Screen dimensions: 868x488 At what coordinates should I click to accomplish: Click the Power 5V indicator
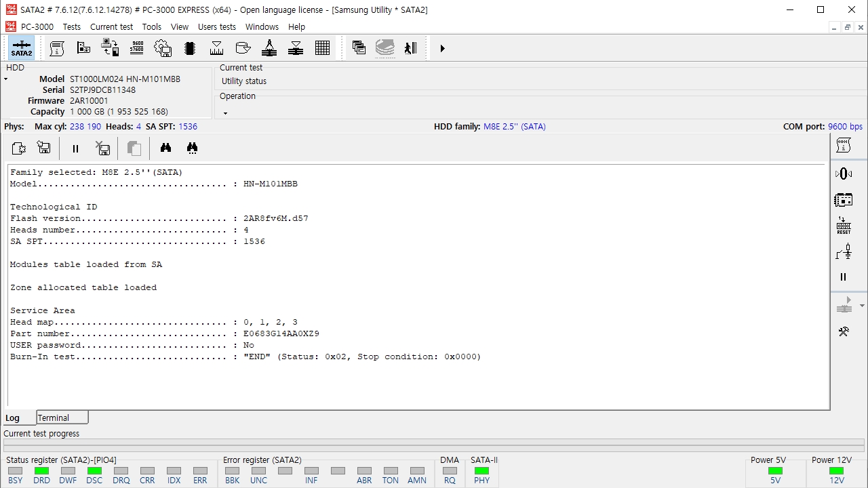coord(775,470)
